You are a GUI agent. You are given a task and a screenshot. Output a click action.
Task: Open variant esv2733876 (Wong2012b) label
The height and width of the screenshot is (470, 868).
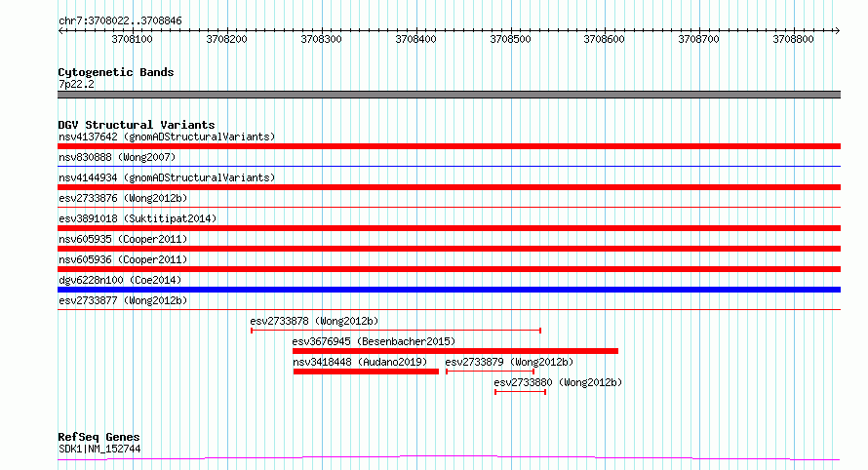(123, 198)
